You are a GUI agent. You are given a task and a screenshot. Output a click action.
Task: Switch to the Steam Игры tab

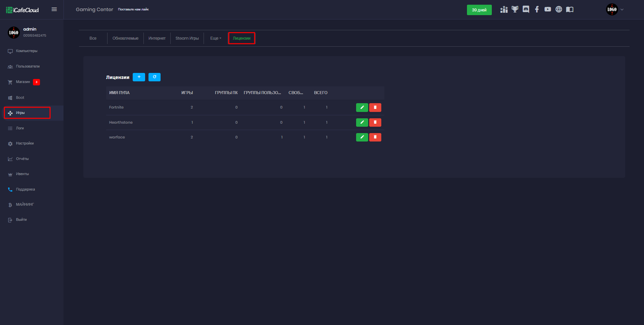click(x=187, y=38)
